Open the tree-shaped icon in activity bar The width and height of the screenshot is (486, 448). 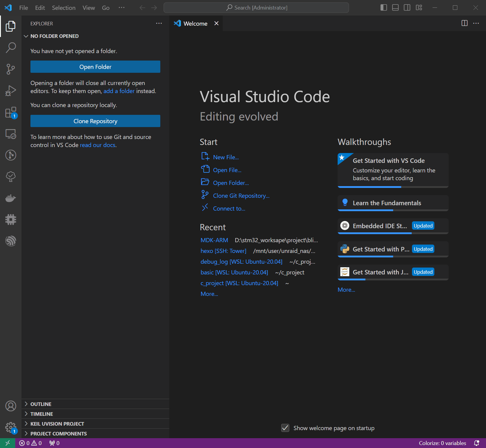pyautogui.click(x=11, y=177)
